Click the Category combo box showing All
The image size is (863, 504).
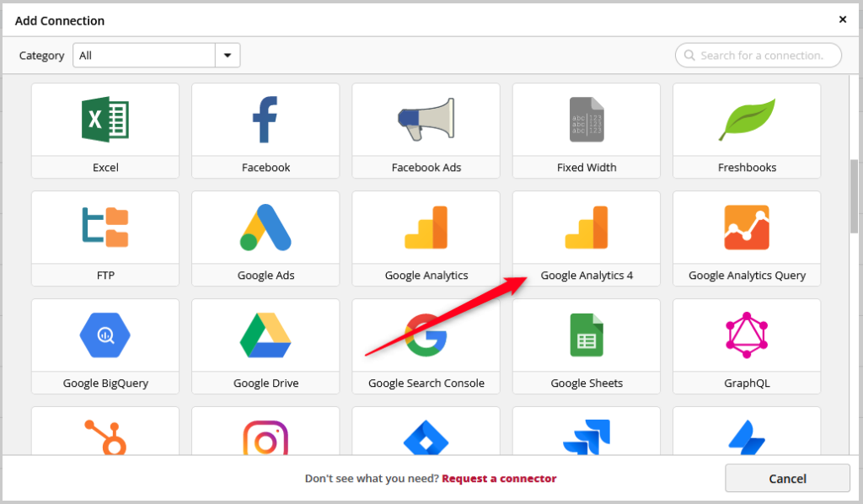click(x=156, y=55)
